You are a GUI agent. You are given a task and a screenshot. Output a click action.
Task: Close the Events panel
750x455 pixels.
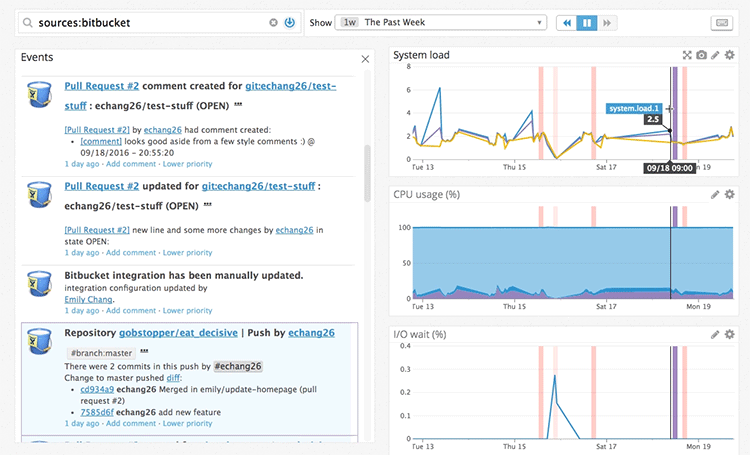click(365, 59)
